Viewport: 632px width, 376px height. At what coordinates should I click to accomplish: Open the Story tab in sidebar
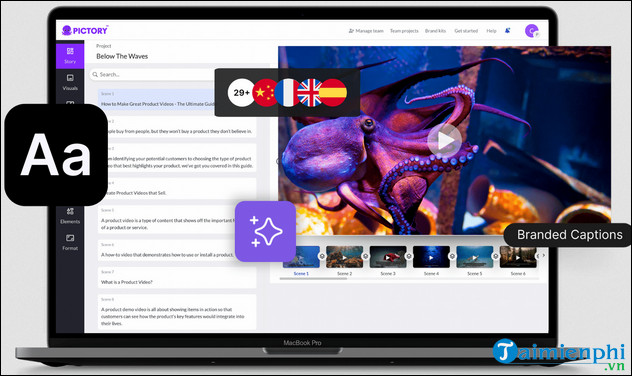pos(70,56)
